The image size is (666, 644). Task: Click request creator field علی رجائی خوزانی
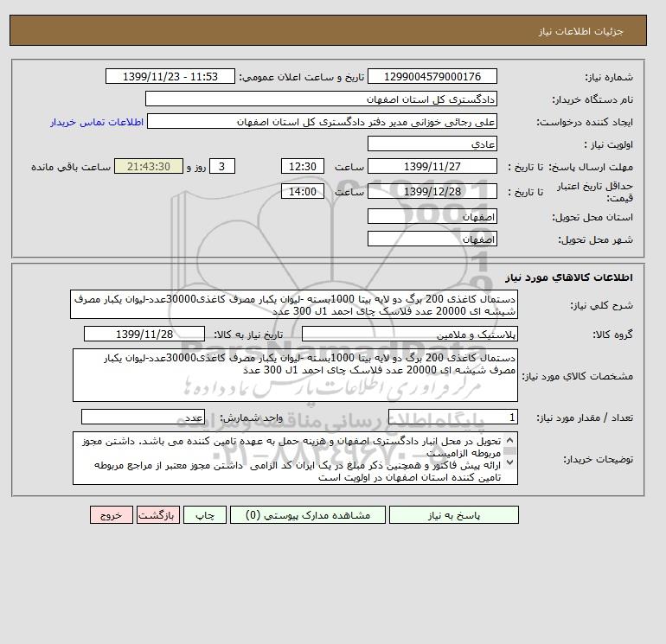pos(322,121)
